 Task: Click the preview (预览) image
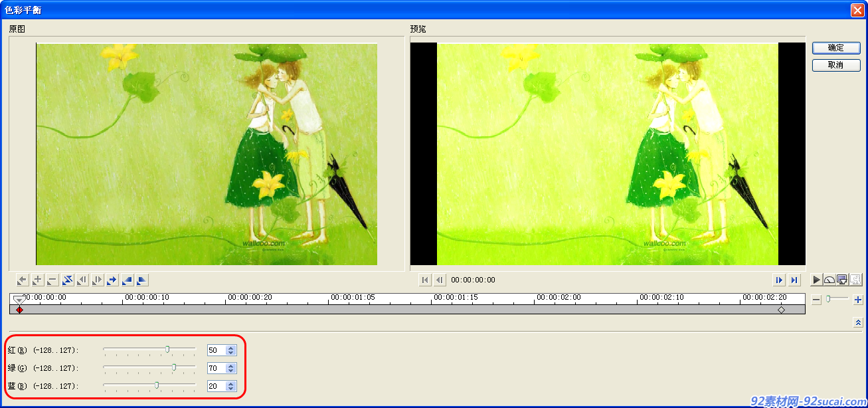point(607,154)
